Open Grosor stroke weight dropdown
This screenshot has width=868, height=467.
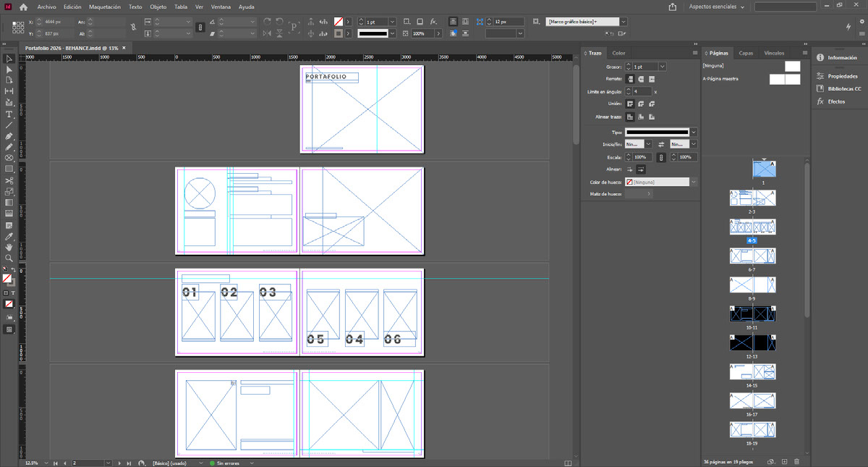[x=663, y=67]
